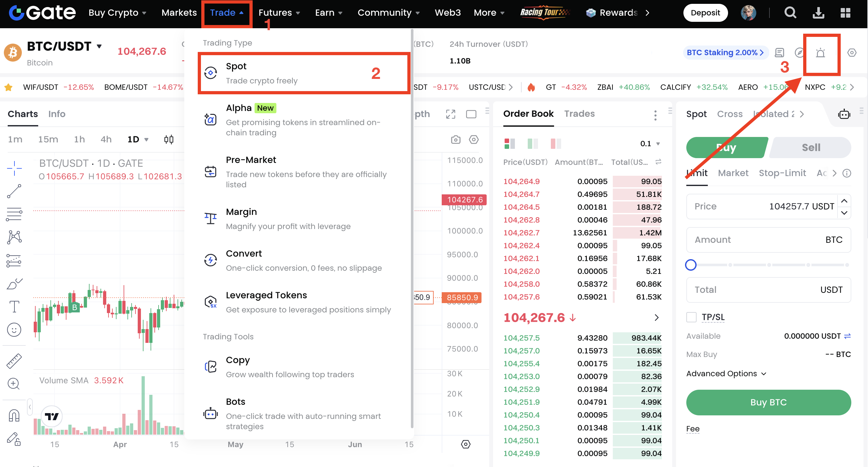868x467 pixels.
Task: Open the search magnifier icon
Action: (790, 13)
